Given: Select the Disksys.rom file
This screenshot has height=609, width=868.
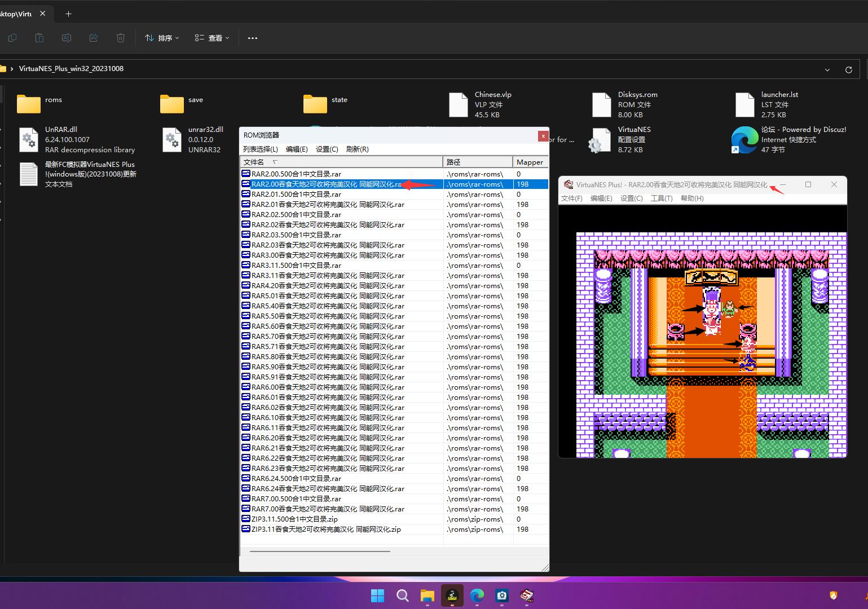Looking at the screenshot, I should 625,104.
